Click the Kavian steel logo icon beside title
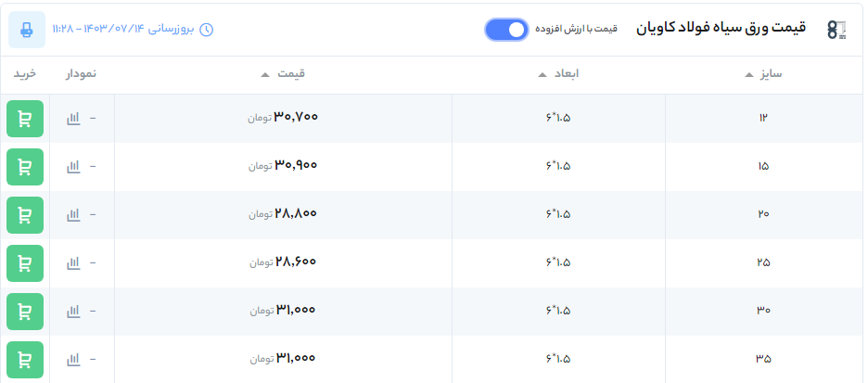The height and width of the screenshot is (383, 868). tap(836, 30)
